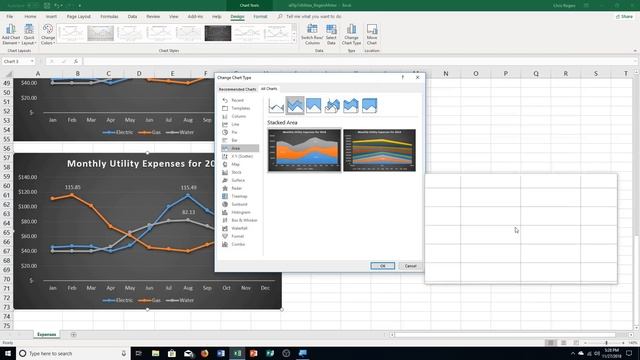This screenshot has width=640, height=360.
Task: Open Quick Layout dropdown
Action: click(x=29, y=34)
